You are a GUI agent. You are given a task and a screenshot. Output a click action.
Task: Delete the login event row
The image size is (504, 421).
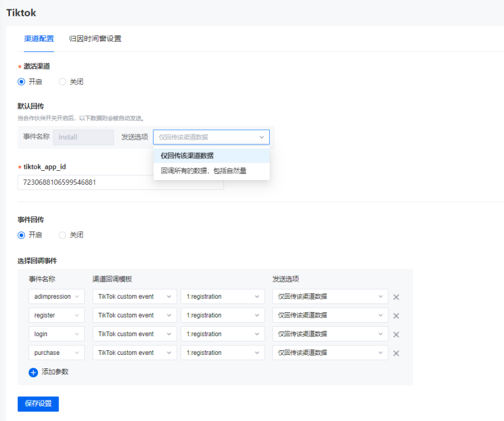[x=396, y=334]
